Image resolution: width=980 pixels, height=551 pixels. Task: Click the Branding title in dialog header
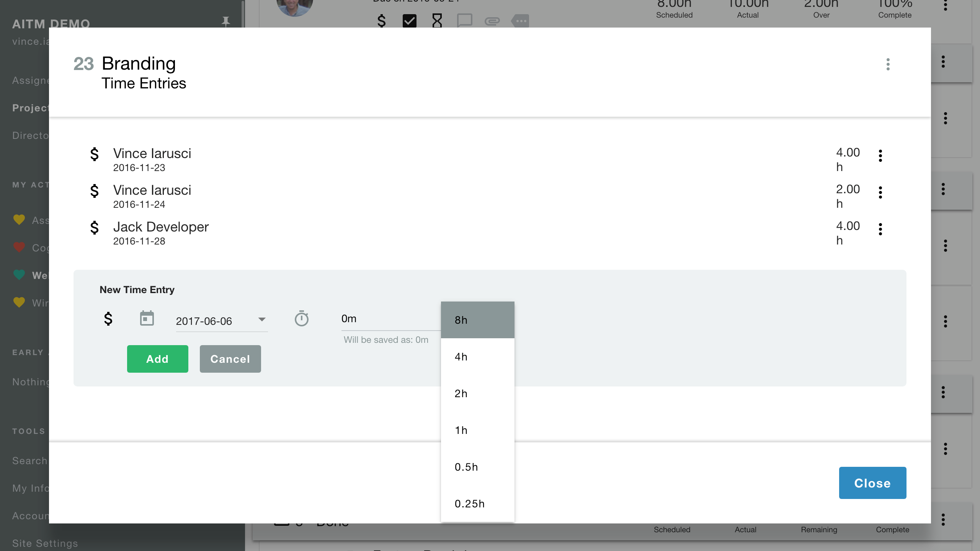tap(139, 64)
